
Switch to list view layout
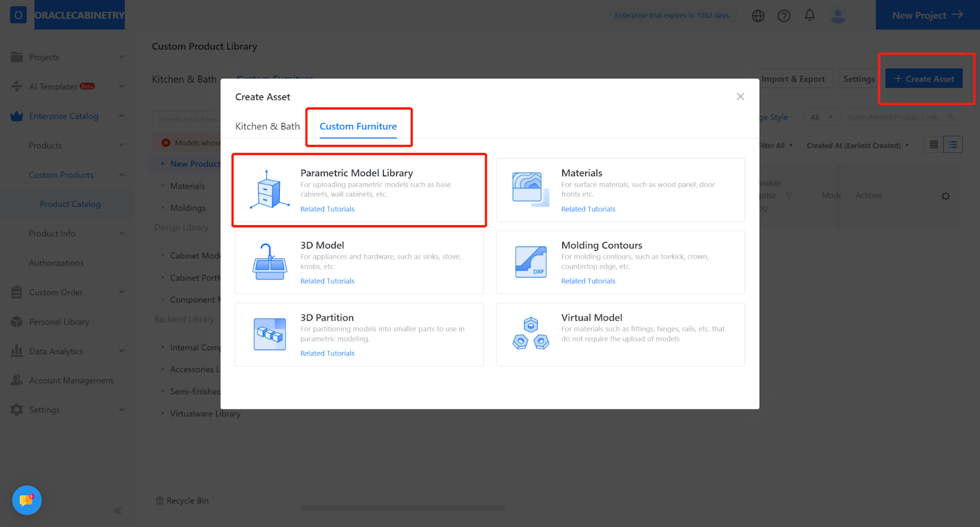pos(953,144)
